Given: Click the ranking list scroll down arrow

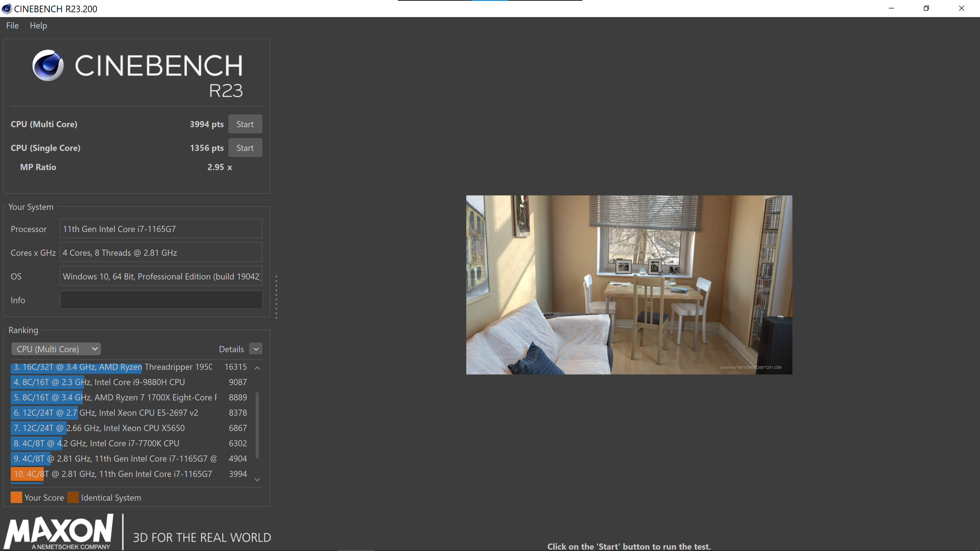Looking at the screenshot, I should 257,480.
